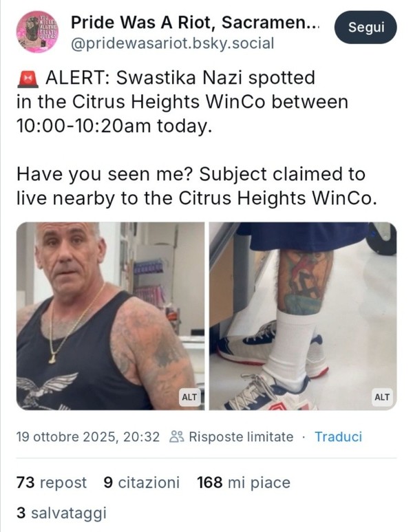Follow the account with the Segui button

pyautogui.click(x=366, y=27)
